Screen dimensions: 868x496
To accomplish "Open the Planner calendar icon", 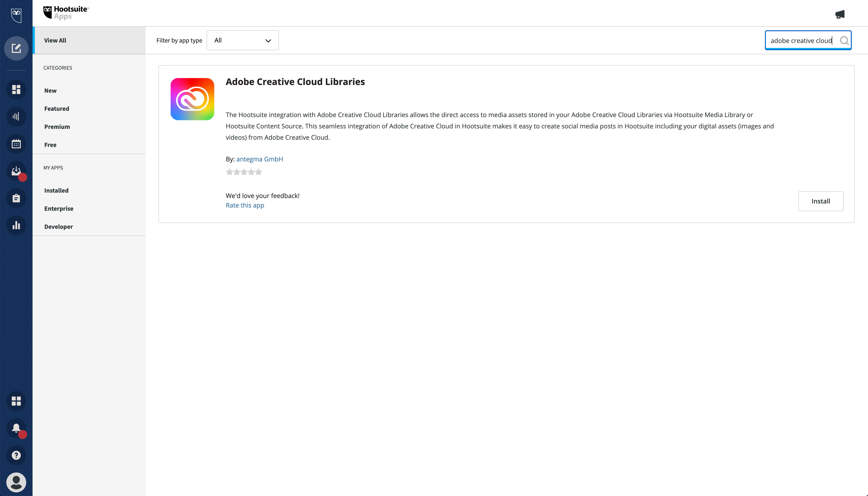I will click(16, 144).
